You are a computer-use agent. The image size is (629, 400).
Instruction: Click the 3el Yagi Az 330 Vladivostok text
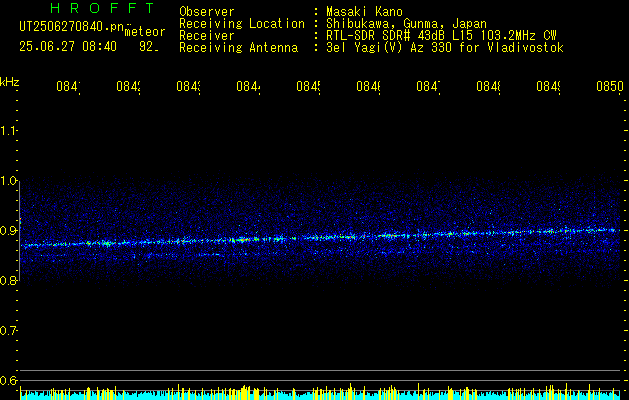coord(445,48)
